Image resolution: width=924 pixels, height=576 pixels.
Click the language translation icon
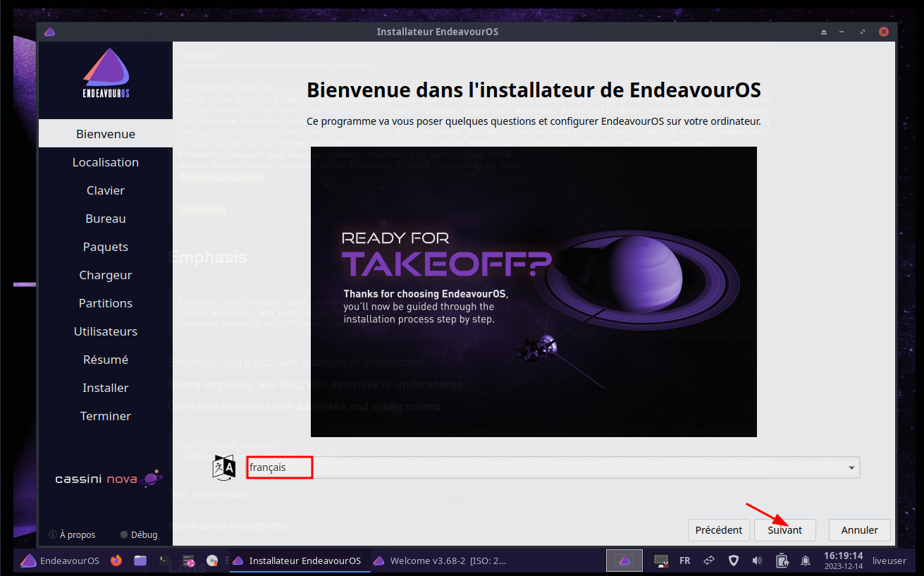pos(224,467)
